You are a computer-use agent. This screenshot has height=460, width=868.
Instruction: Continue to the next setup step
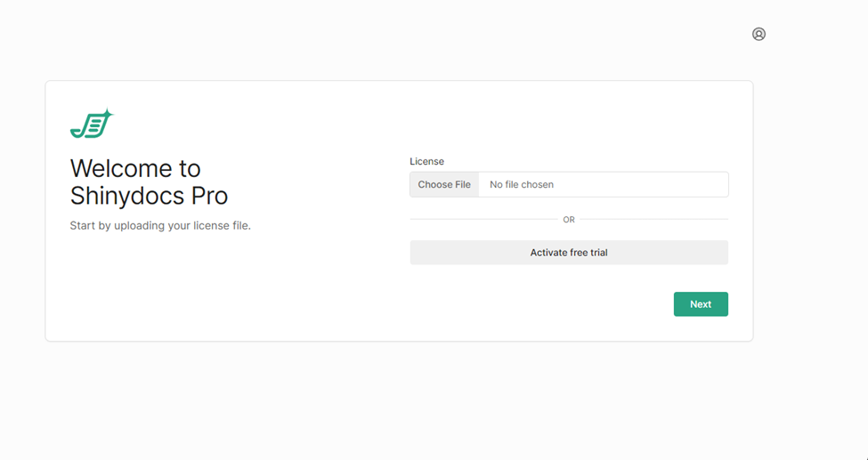coord(701,304)
